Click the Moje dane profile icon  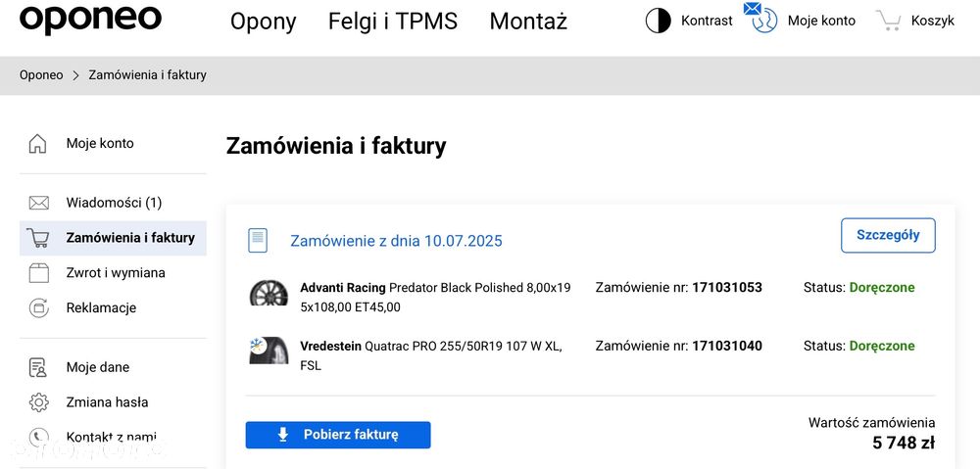click(x=38, y=368)
